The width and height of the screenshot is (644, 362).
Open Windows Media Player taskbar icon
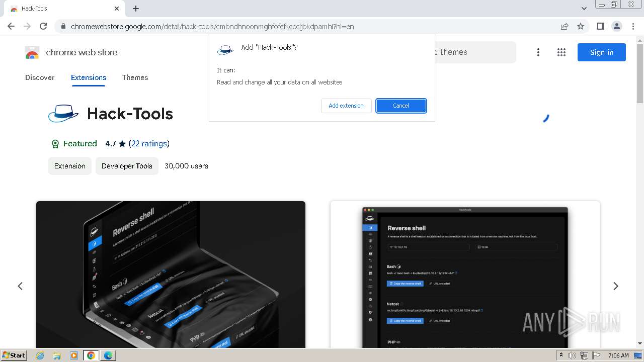click(74, 355)
